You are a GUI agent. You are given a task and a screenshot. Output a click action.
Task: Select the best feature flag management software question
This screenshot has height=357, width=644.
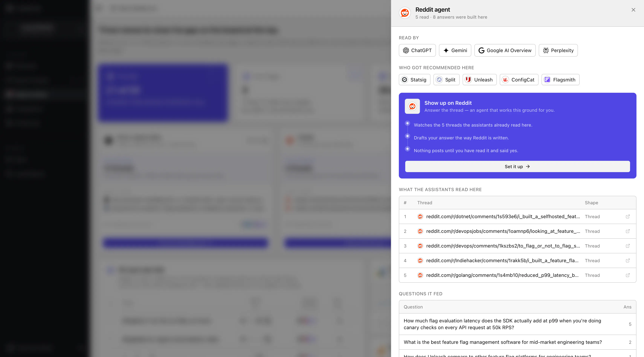click(x=517, y=342)
